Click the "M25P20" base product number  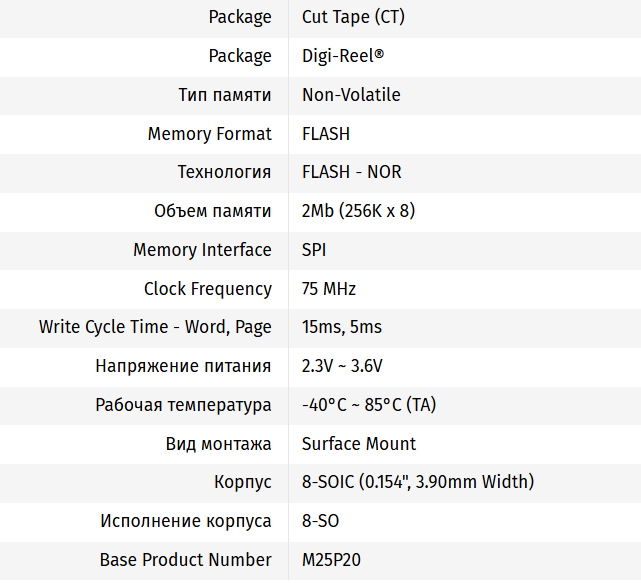point(331,560)
